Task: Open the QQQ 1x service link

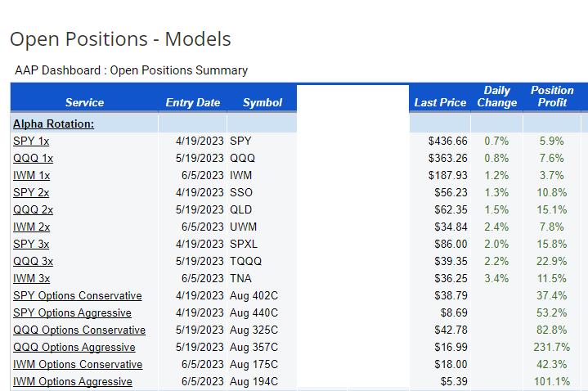Action: coord(33,158)
